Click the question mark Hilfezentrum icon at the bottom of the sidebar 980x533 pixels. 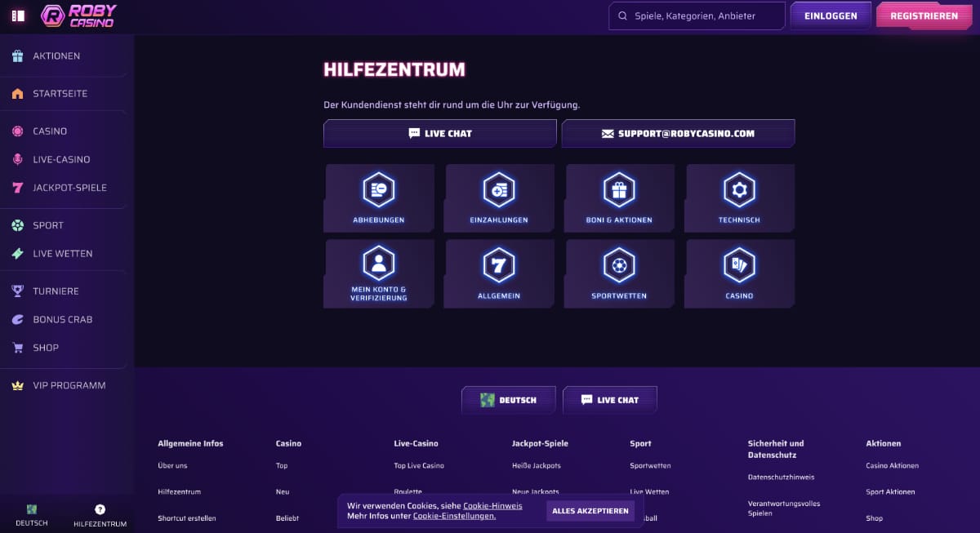point(100,509)
